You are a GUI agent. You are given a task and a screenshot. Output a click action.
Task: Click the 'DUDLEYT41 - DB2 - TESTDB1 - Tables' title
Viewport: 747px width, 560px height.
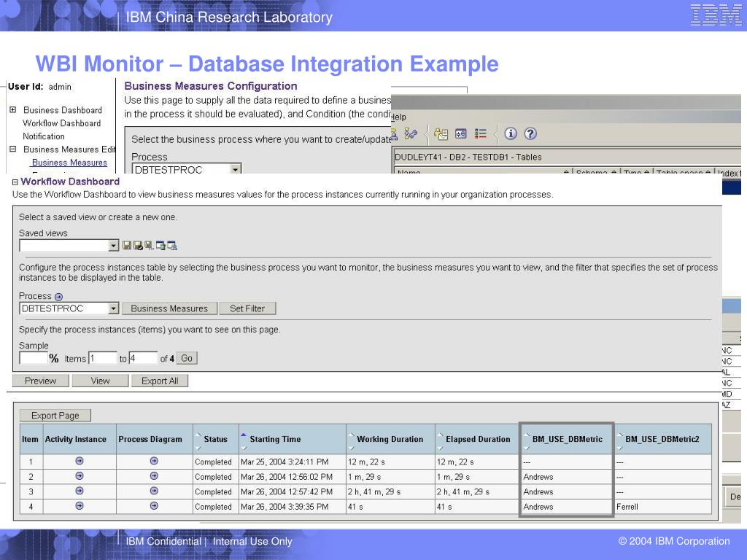(468, 157)
